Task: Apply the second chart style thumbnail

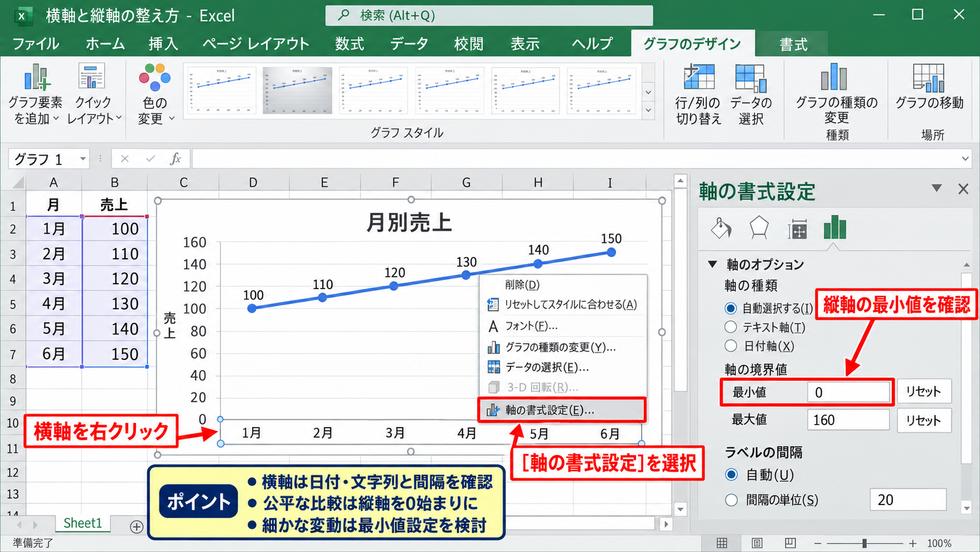Action: 297,90
